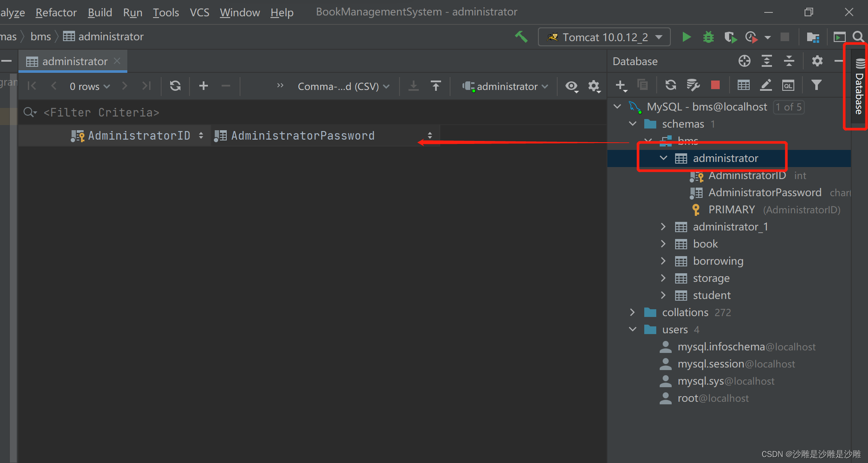Select the administrator table in bms schema

pyautogui.click(x=724, y=158)
